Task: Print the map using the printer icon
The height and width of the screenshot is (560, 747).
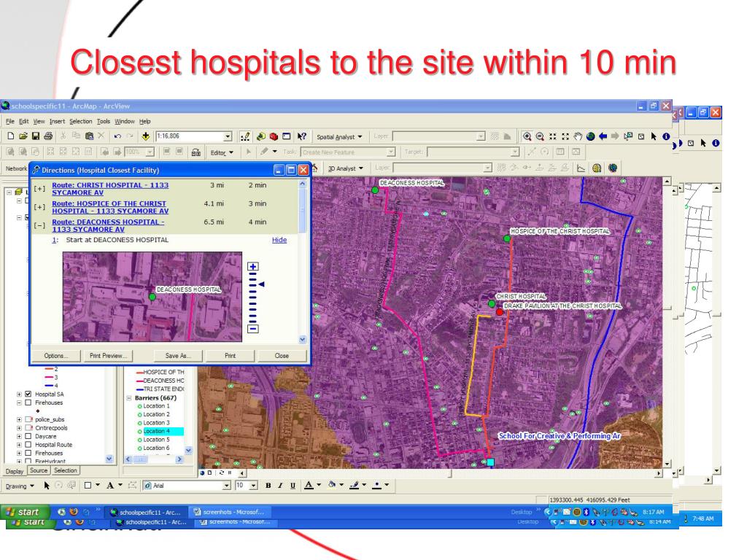Action: tap(48, 136)
